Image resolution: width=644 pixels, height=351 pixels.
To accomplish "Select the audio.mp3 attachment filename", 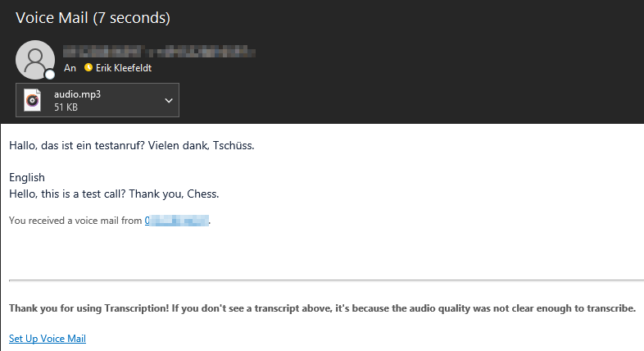I will 77,94.
